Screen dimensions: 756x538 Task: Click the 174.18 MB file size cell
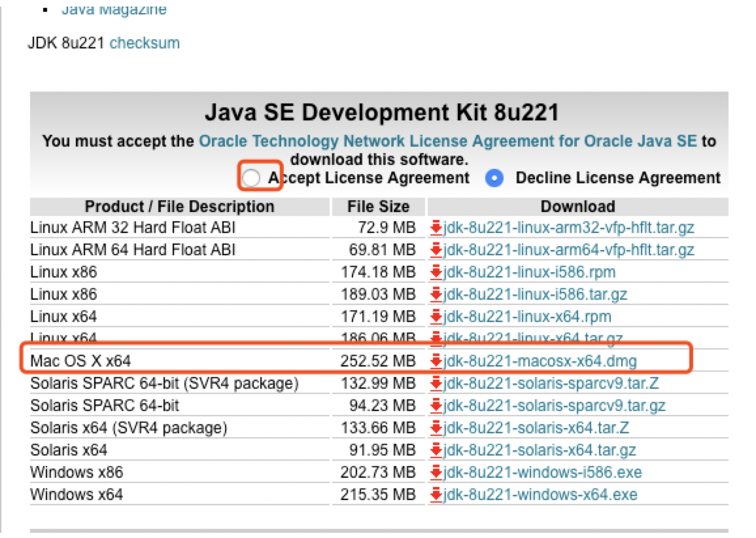[378, 272]
